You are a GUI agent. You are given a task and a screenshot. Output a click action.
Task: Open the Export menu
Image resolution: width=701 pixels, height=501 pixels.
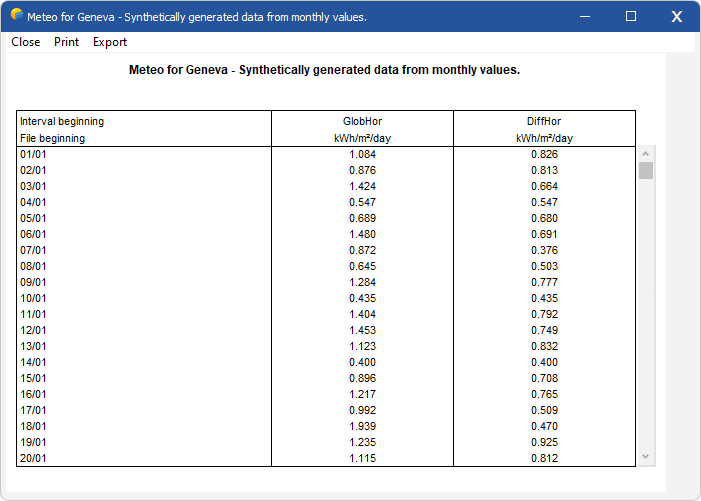[x=110, y=42]
